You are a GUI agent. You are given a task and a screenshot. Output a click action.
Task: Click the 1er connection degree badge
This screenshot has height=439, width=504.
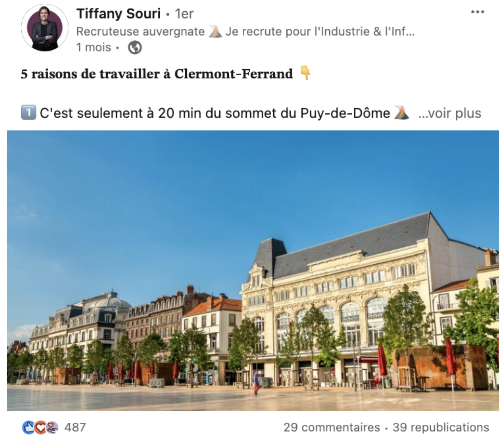(184, 14)
